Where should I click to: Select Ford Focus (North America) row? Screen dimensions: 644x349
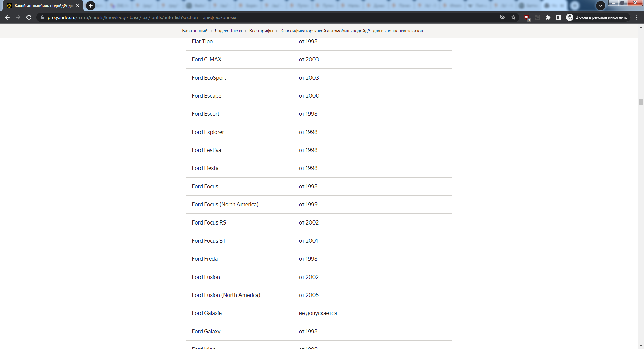[319, 205]
